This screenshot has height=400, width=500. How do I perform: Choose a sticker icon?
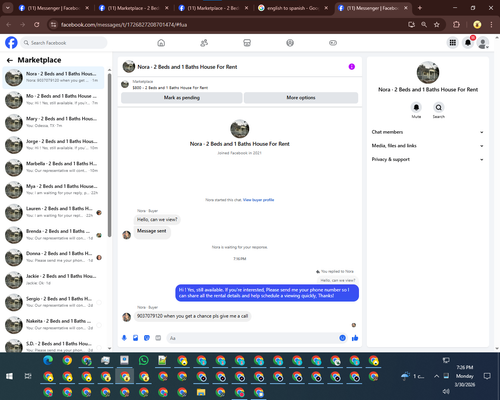click(x=147, y=338)
